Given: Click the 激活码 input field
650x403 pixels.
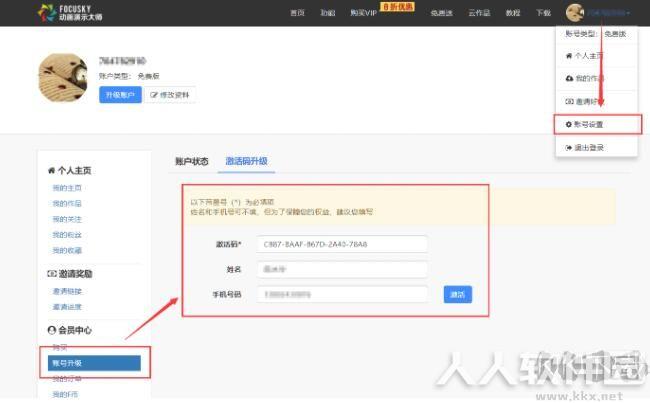Looking at the screenshot, I should pos(342,244).
